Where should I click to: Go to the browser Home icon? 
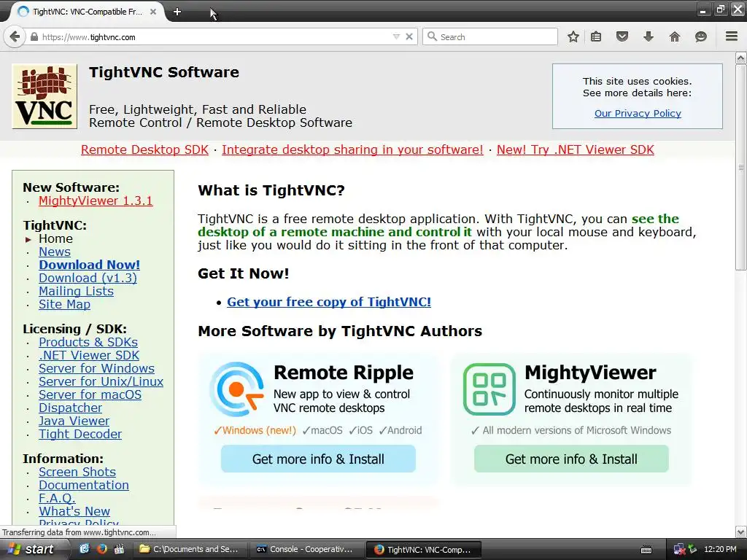coord(675,36)
